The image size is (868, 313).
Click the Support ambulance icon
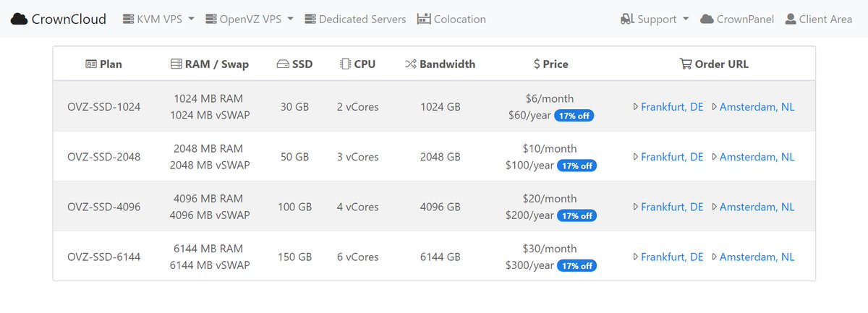tap(627, 19)
